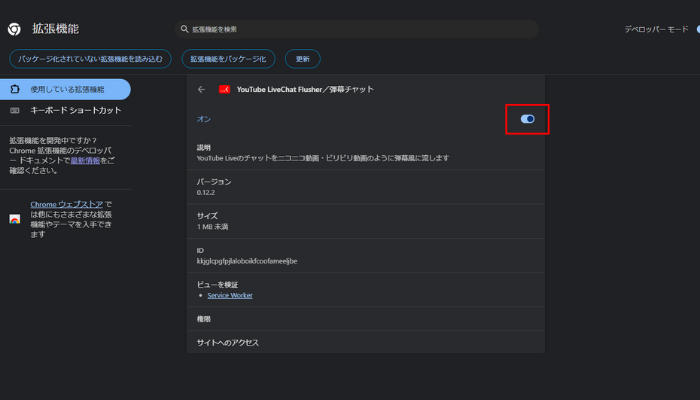Click the Chrome Web Store rainbow icon
This screenshot has width=700, height=400.
15,219
